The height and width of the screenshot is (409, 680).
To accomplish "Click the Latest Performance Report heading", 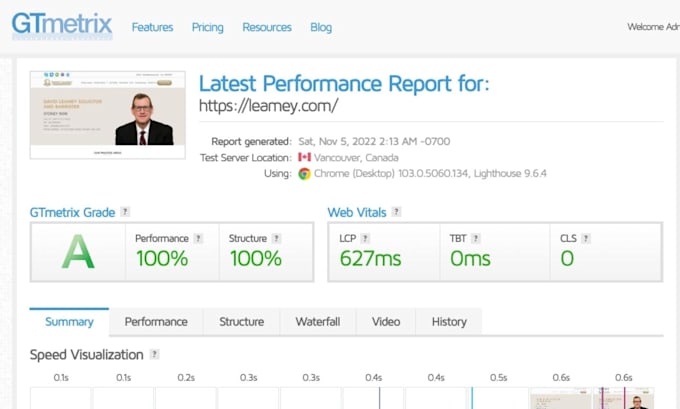I will [x=344, y=84].
